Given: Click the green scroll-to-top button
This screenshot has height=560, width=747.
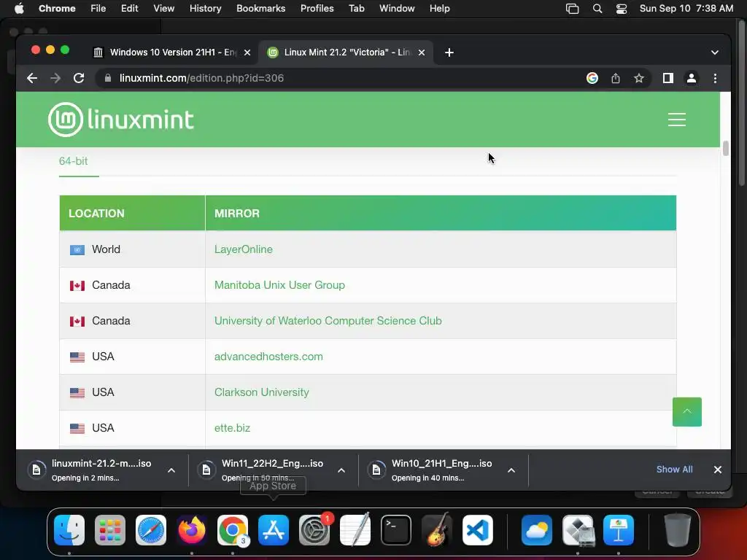Looking at the screenshot, I should pyautogui.click(x=687, y=412).
